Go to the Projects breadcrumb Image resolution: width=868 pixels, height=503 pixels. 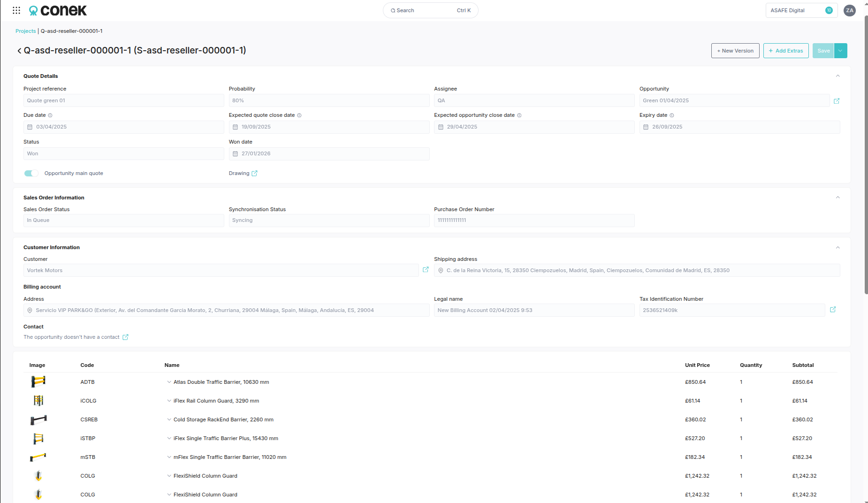tap(25, 31)
